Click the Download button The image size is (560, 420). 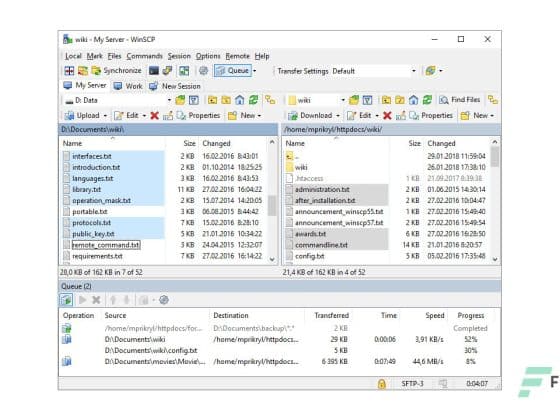click(x=310, y=116)
